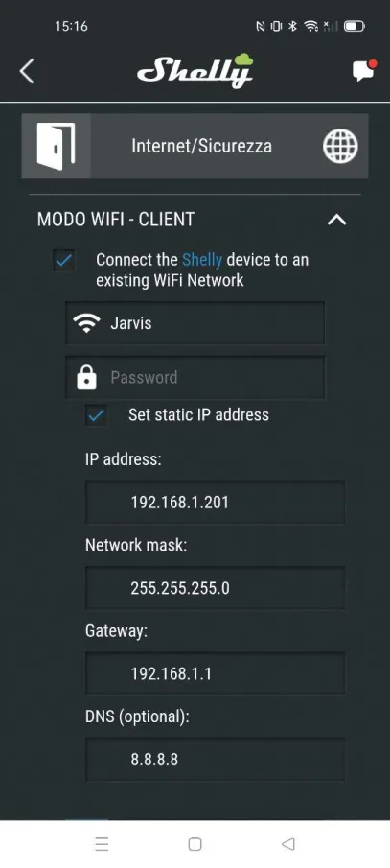Screen dimensions: 390x868
Task: Tap the WiFi icon beside Jarvis
Action: (x=87, y=323)
